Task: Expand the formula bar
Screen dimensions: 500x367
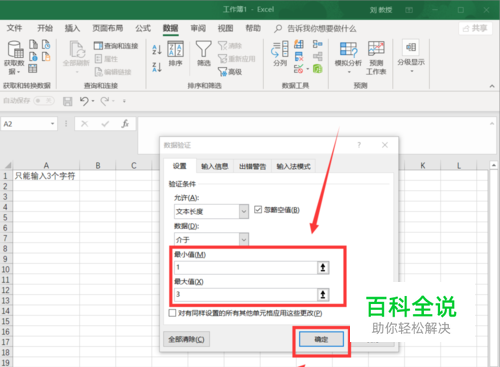Action: (492, 124)
